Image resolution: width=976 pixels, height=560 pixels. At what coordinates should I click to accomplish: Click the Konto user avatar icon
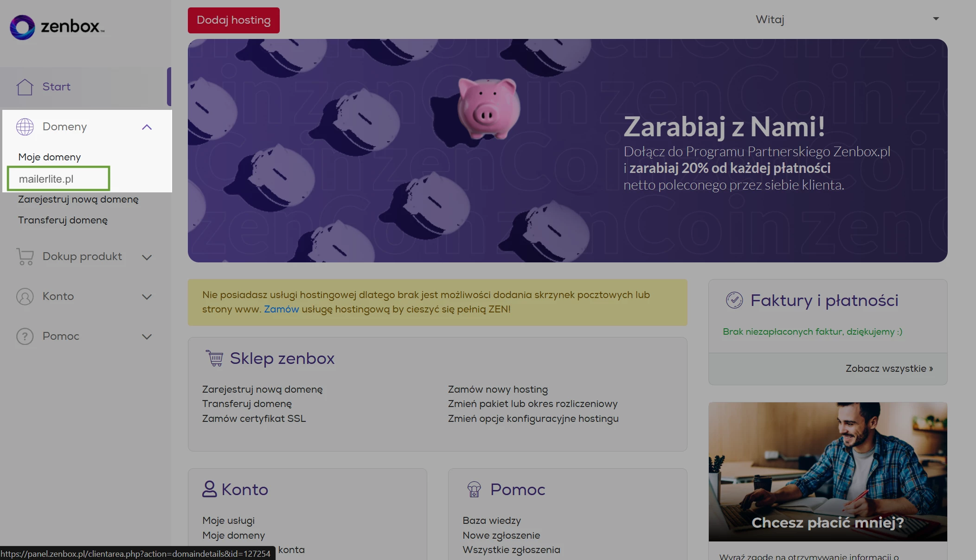click(25, 296)
